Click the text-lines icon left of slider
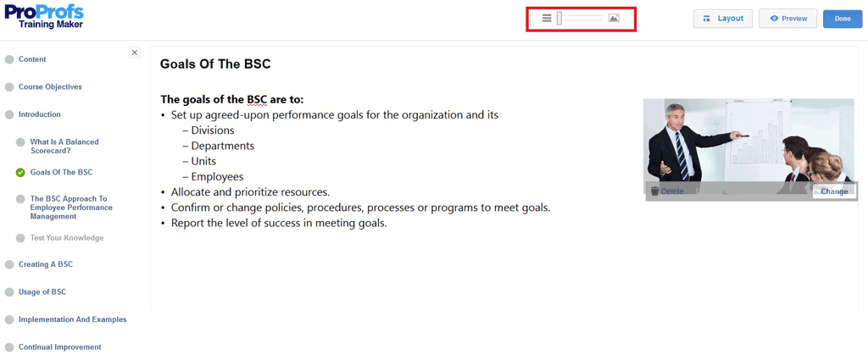Image resolution: width=868 pixels, height=360 pixels. 547,18
